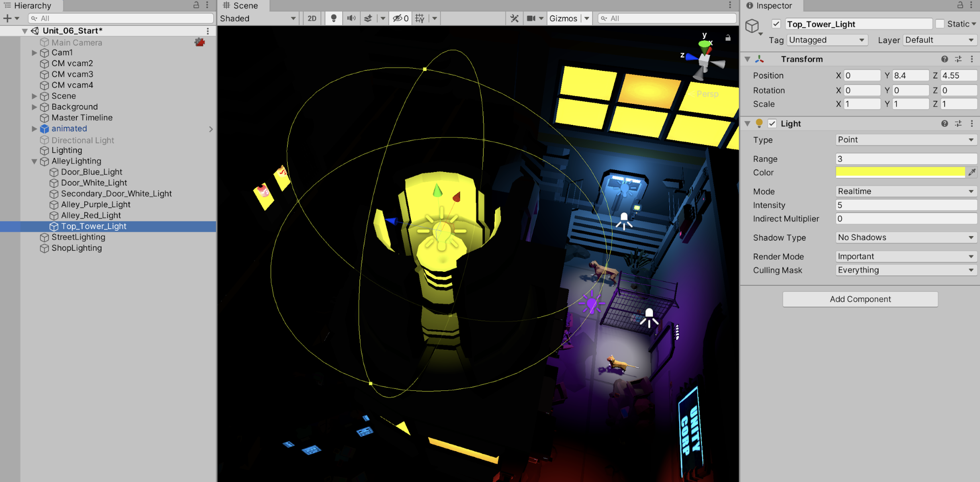Image resolution: width=980 pixels, height=482 pixels.
Task: Open the light Type dropdown showing Point
Action: (x=906, y=140)
